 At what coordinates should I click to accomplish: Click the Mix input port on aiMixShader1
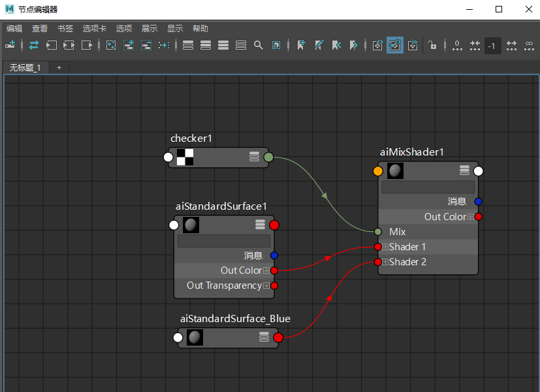[x=378, y=232]
